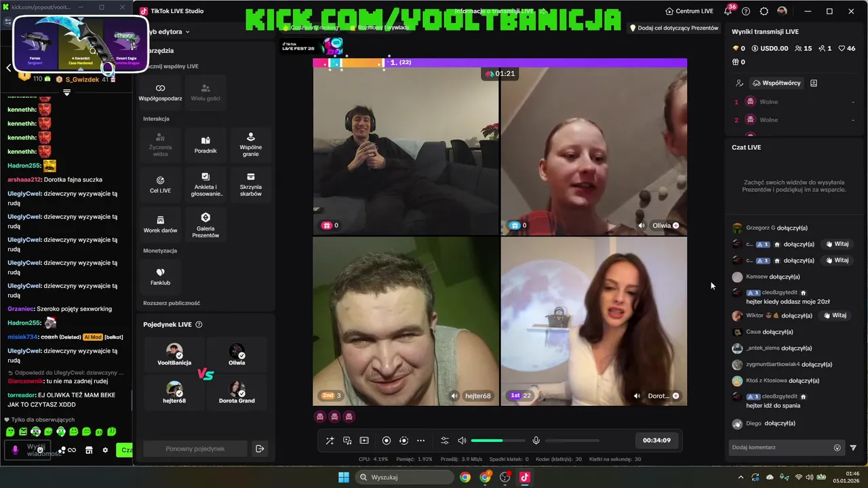Mute Dorota's audio in video tile
Image resolution: width=868 pixels, height=488 pixels.
(x=637, y=396)
